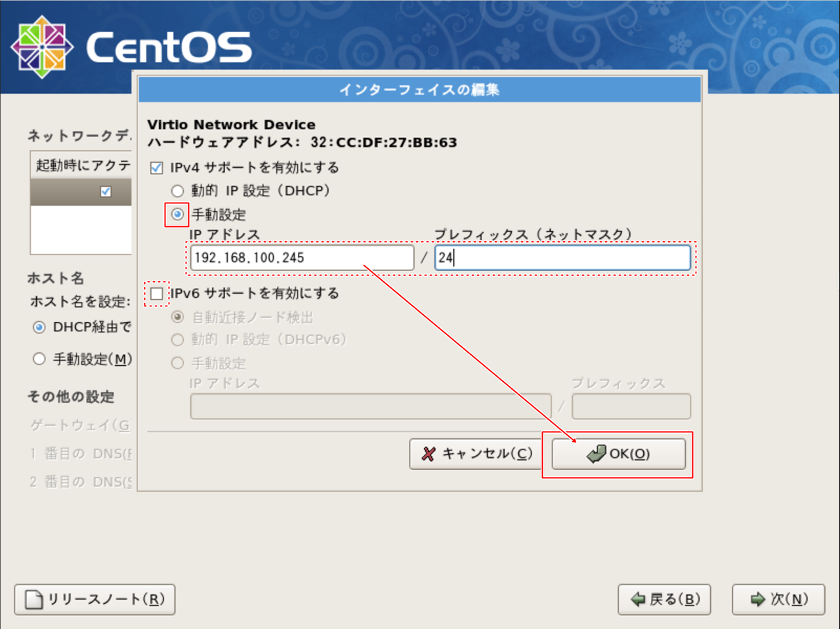Click the CentOS logo icon
The image size is (840, 629).
[x=42, y=47]
